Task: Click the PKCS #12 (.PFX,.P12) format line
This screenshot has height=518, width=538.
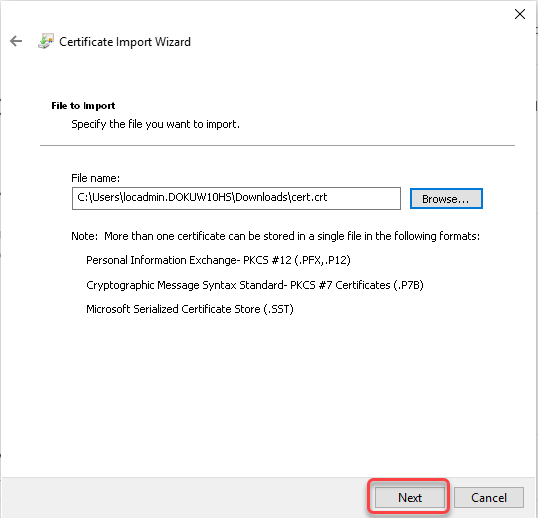Action: (x=218, y=260)
